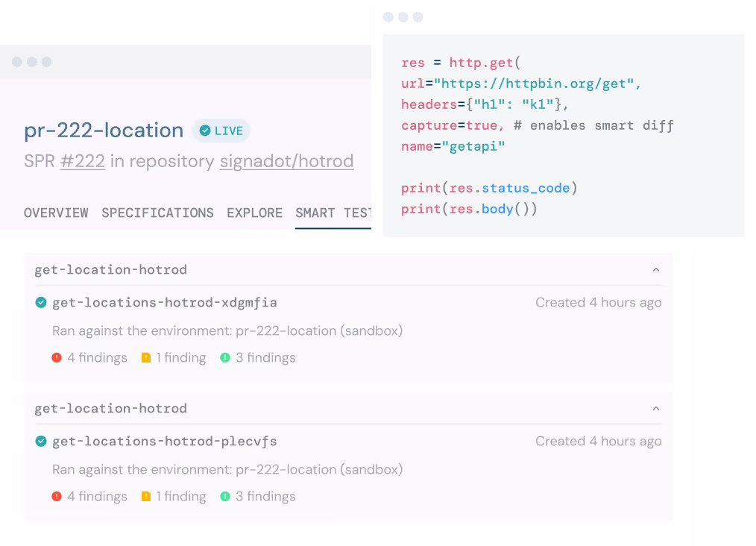756x546 pixels.
Task: Open the signadot/hotrod repository link
Action: pos(286,161)
